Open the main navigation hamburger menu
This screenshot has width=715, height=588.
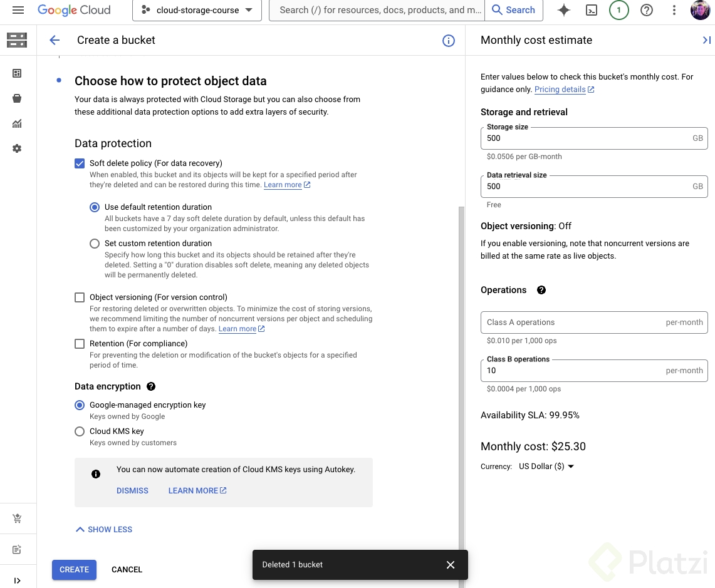[18, 10]
